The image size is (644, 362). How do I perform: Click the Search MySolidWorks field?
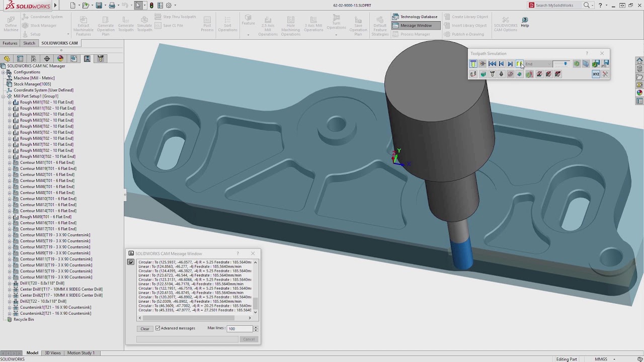click(x=558, y=5)
